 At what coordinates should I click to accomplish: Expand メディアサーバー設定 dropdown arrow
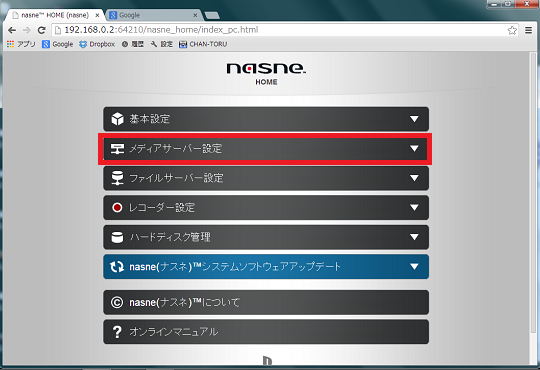coord(414,148)
